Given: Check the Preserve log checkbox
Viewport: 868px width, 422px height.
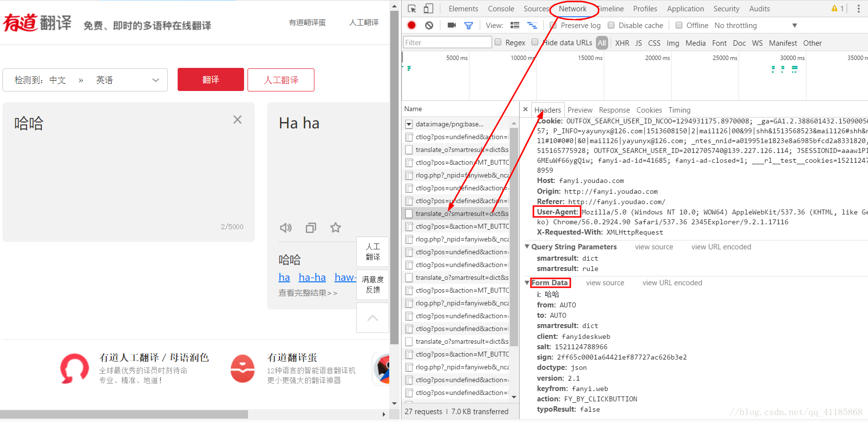Looking at the screenshot, I should [x=554, y=25].
